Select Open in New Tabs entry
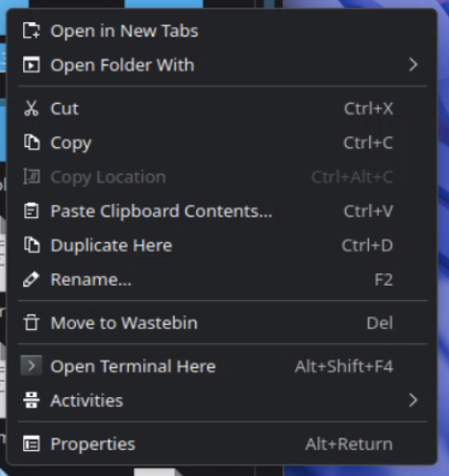This screenshot has width=449, height=476. tap(222, 31)
